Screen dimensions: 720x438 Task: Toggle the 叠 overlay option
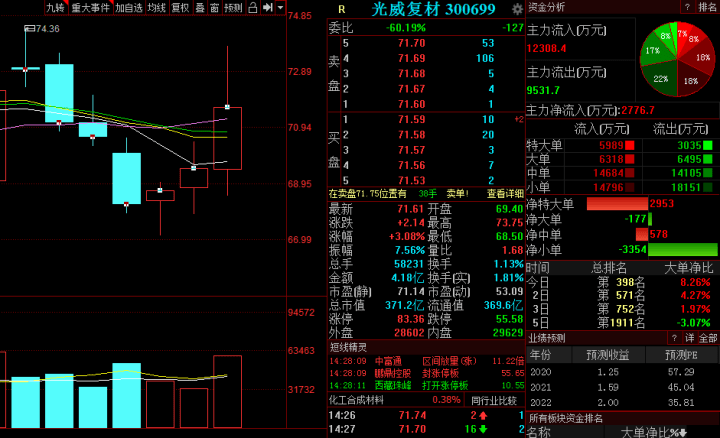pos(199,7)
